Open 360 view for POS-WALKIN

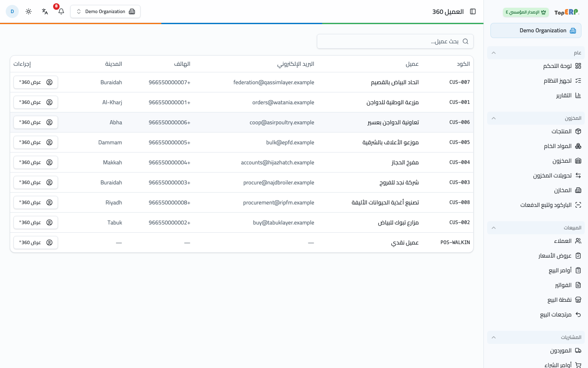(36, 242)
